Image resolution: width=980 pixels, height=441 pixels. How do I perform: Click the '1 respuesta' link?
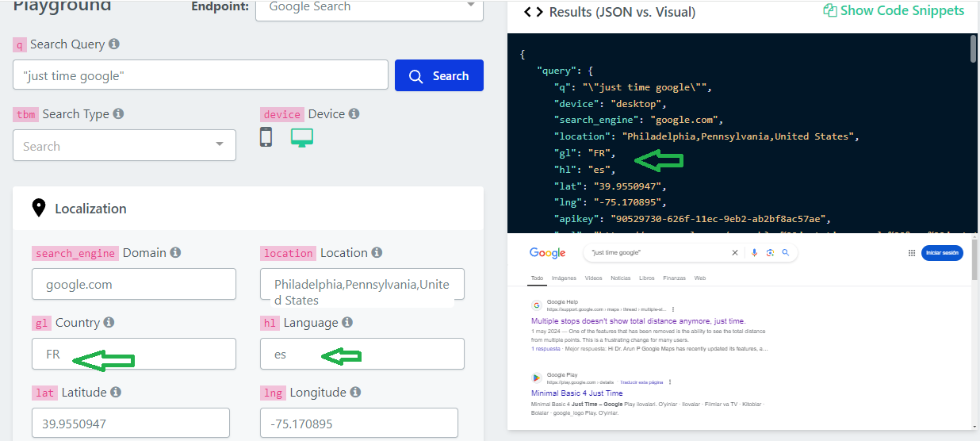[546, 348]
